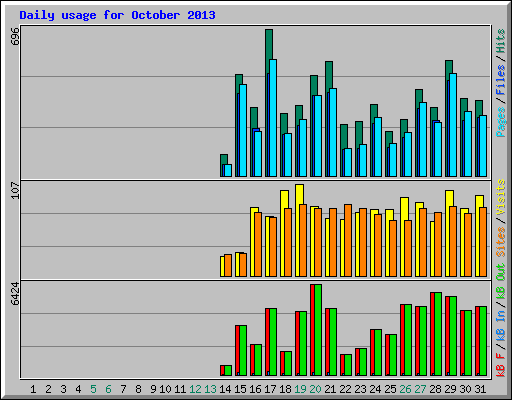Click weekend day 12 on the x-axis
This screenshot has height=400, width=512.
point(195,389)
